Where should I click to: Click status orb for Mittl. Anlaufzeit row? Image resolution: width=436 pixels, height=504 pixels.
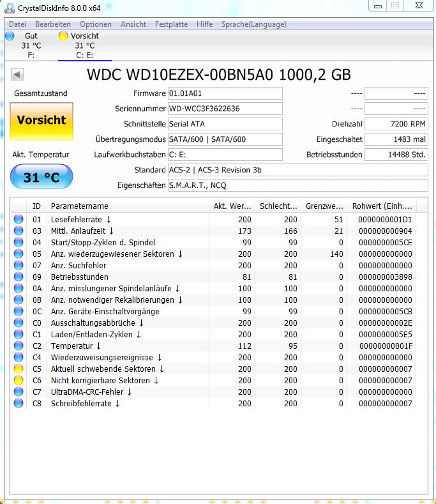[x=19, y=231]
